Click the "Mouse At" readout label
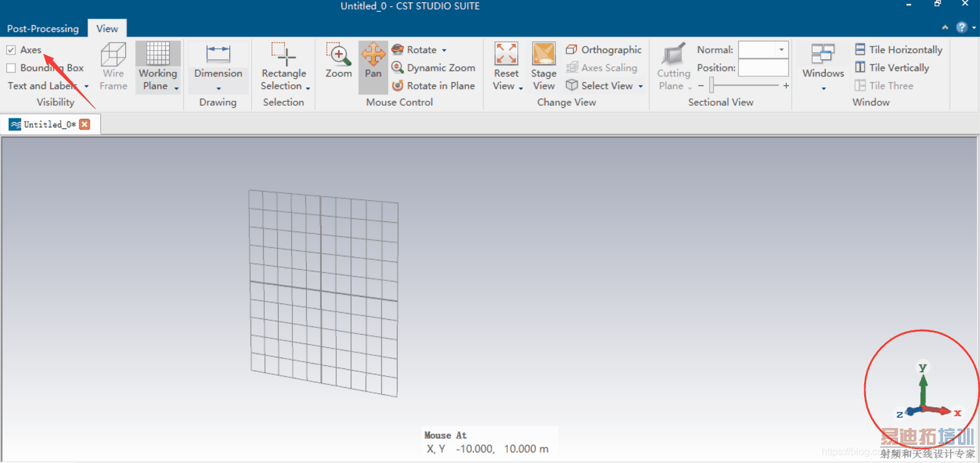 tap(445, 435)
